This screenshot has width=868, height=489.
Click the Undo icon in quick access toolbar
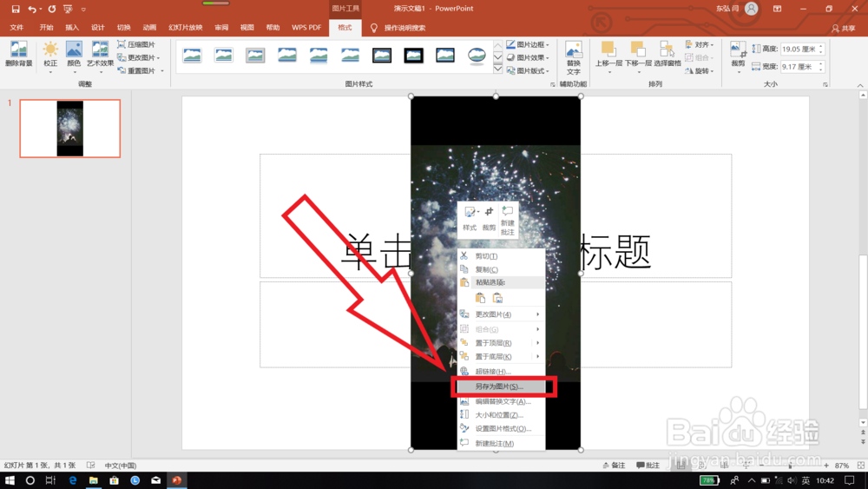pyautogui.click(x=32, y=9)
